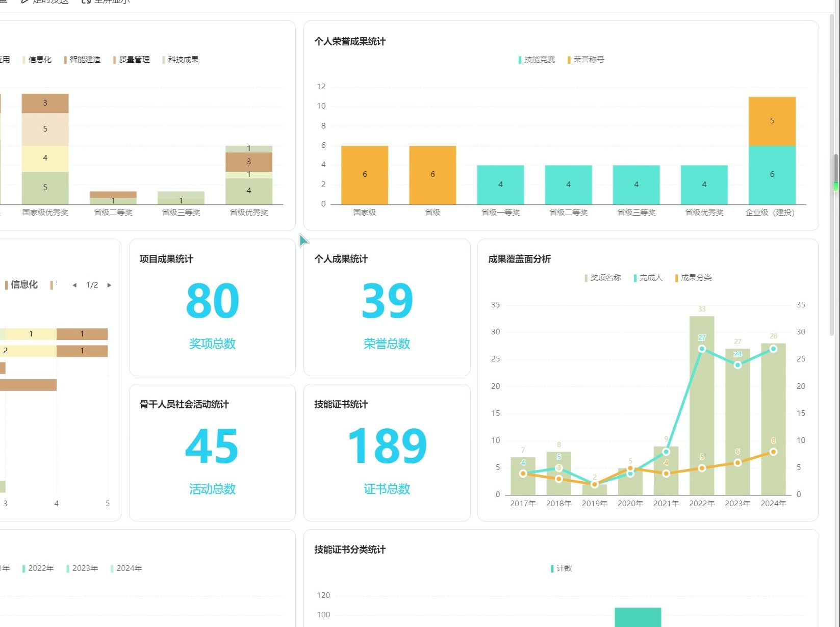
Task: Go to the previous legend page arrow
Action: point(74,285)
